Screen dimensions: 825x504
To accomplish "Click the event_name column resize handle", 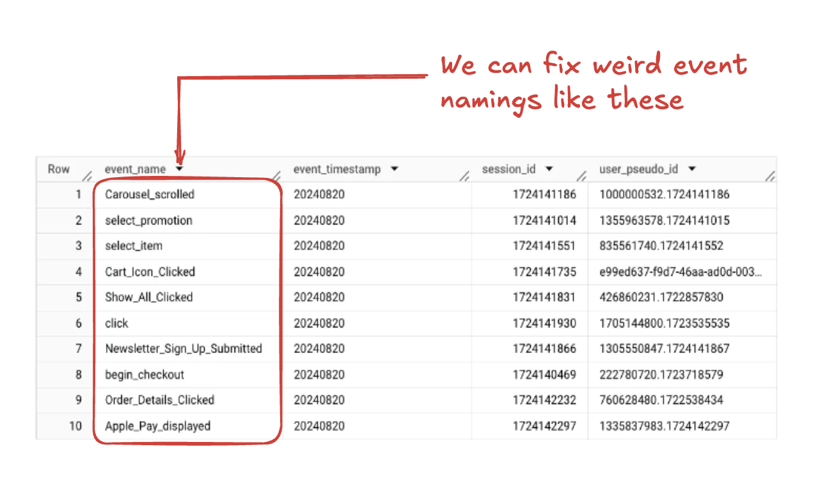I will pos(277,176).
